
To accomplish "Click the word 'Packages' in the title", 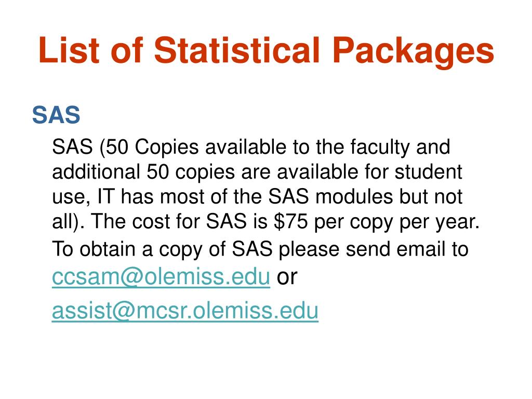I will point(413,51).
